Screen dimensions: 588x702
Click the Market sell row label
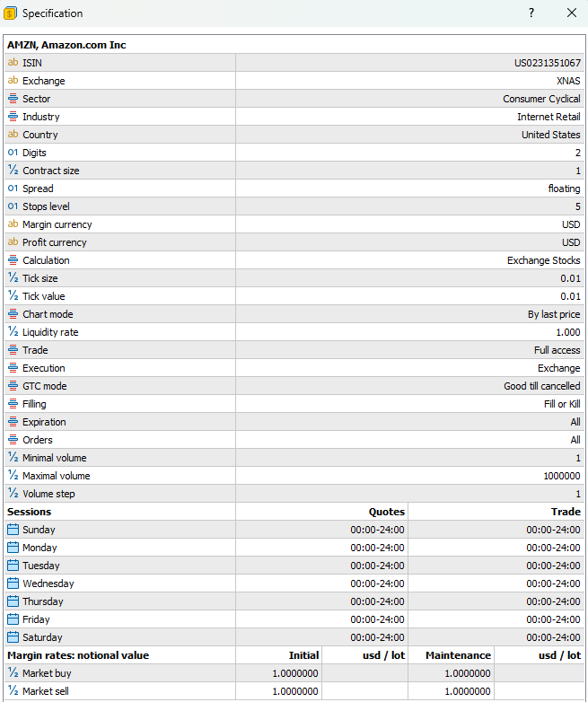click(45, 691)
